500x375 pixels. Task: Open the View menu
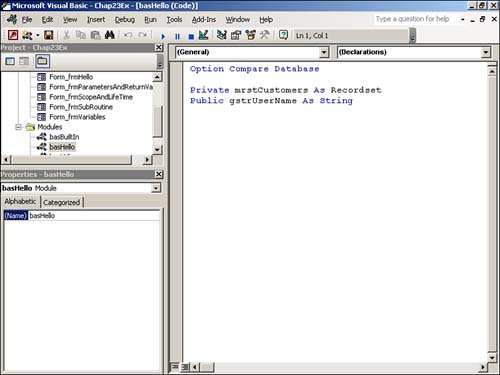(70, 20)
